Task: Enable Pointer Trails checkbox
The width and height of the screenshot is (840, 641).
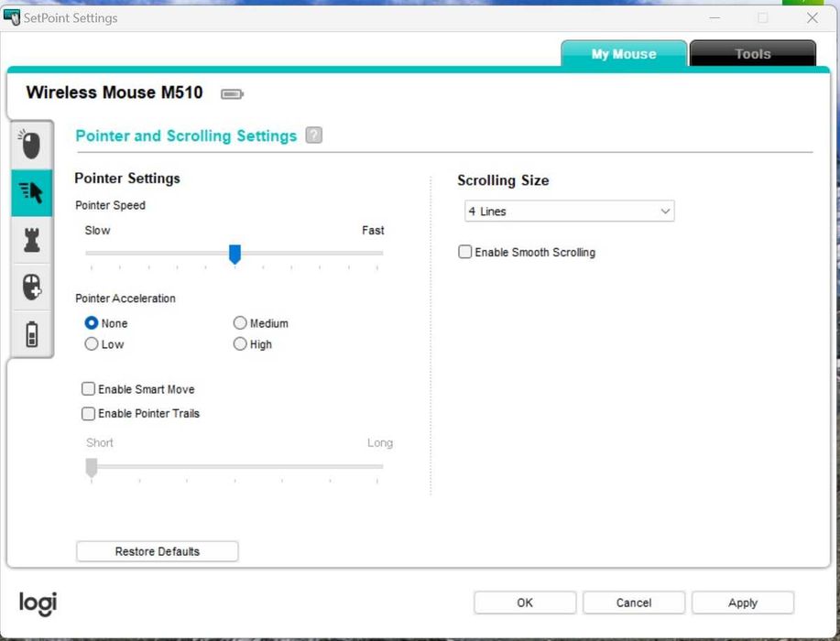Action: [x=88, y=413]
